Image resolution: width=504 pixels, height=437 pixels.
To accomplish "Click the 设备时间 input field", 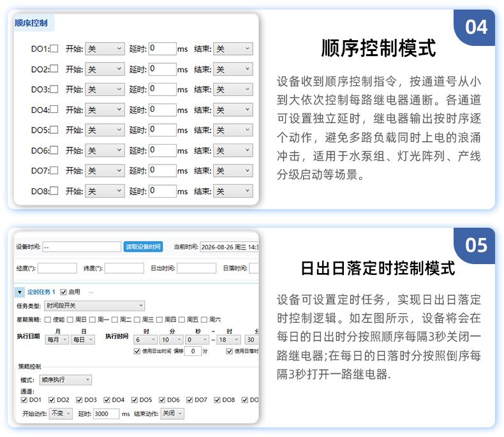I will 82,247.
